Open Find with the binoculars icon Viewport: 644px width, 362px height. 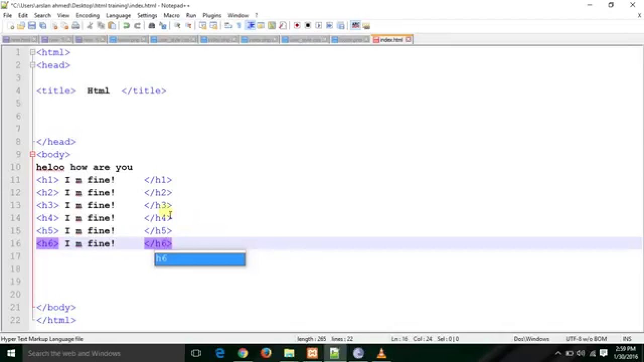click(151, 26)
